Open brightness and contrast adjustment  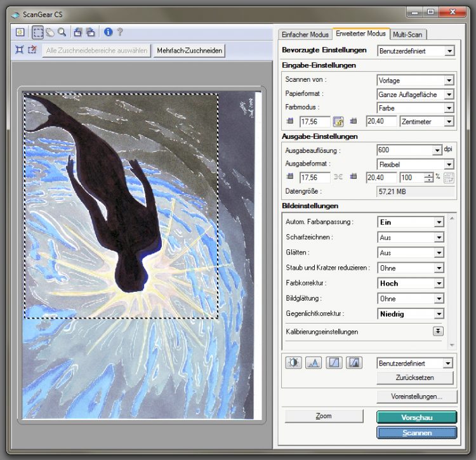(x=294, y=362)
